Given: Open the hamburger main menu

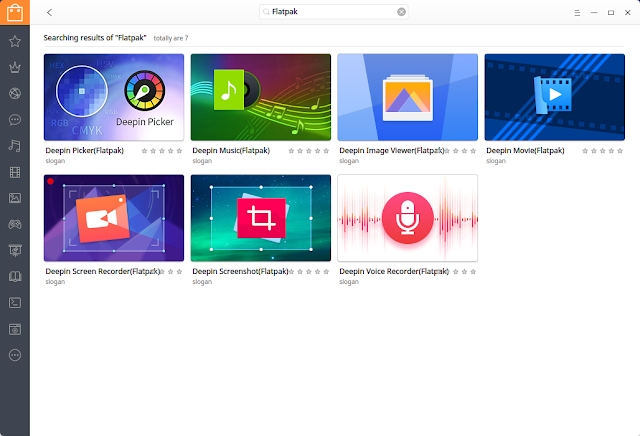Looking at the screenshot, I should [577, 13].
